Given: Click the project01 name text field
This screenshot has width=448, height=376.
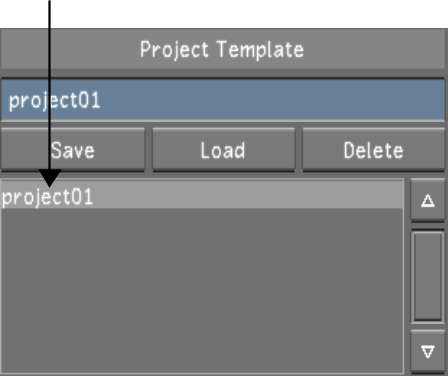Looking at the screenshot, I should pyautogui.click(x=223, y=100).
